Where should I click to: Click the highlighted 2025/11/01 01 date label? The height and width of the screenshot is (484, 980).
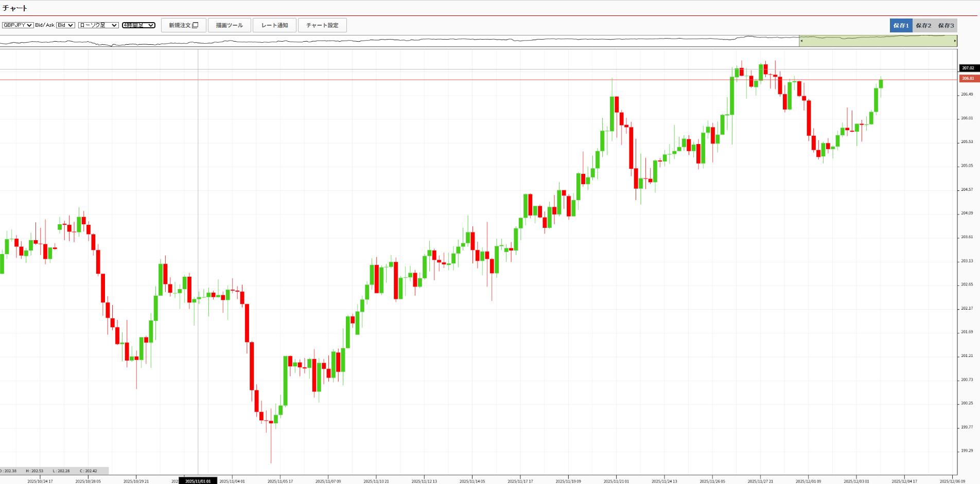click(x=198, y=481)
